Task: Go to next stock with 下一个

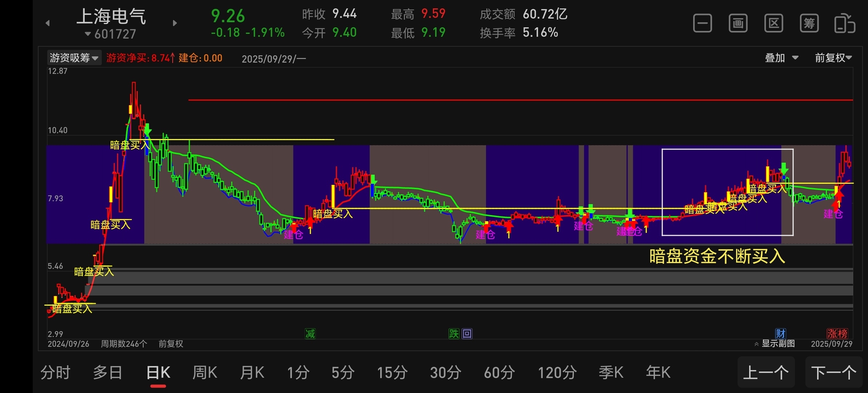Action: coord(834,373)
